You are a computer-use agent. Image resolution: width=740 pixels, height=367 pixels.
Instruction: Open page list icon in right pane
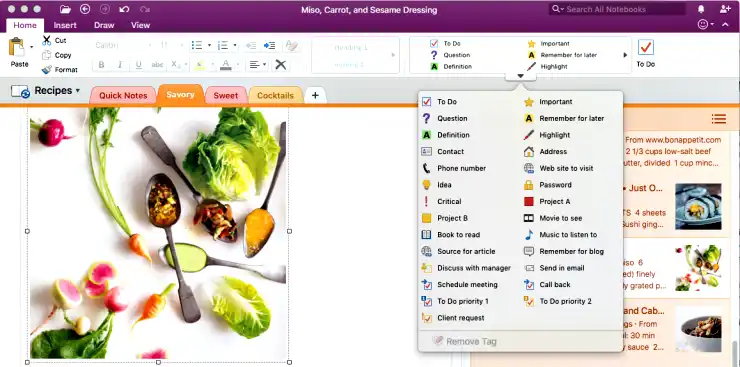click(719, 119)
